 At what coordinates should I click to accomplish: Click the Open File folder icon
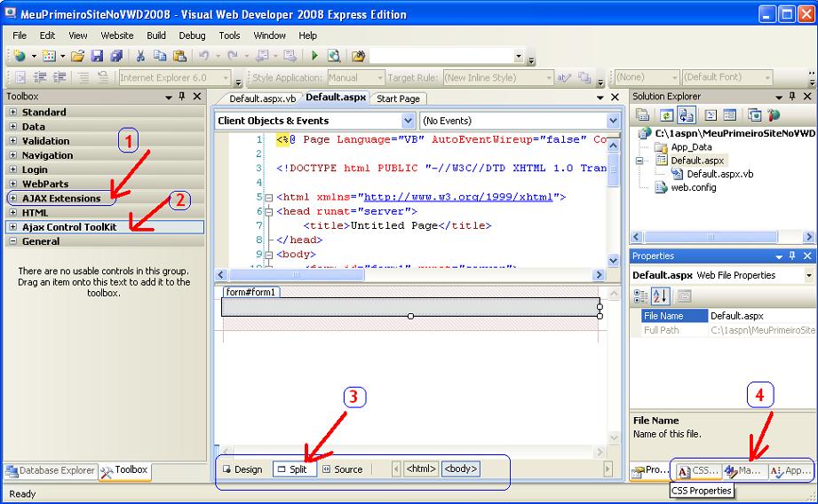78,56
